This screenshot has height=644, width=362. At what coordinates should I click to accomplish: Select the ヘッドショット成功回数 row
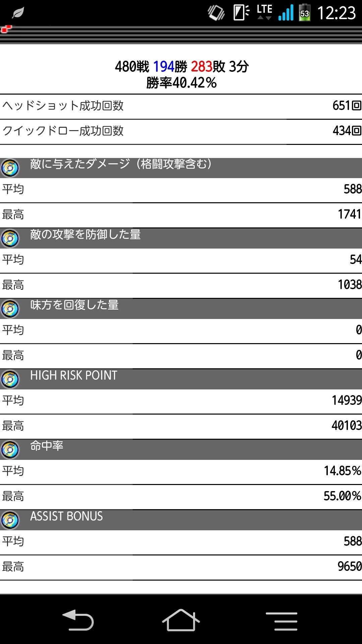pos(181,106)
